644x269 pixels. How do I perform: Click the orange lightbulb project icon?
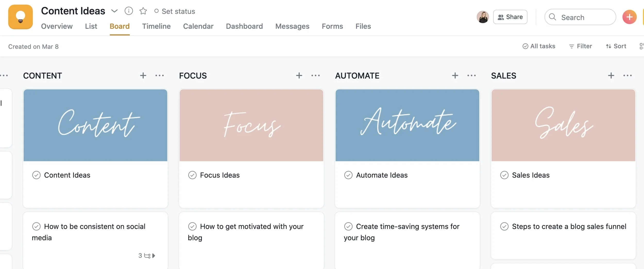(20, 17)
